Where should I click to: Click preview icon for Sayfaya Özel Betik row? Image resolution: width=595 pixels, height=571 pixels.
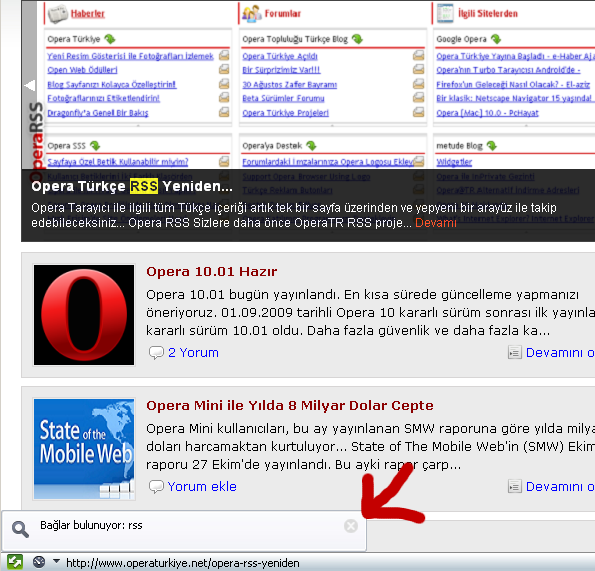click(x=224, y=162)
